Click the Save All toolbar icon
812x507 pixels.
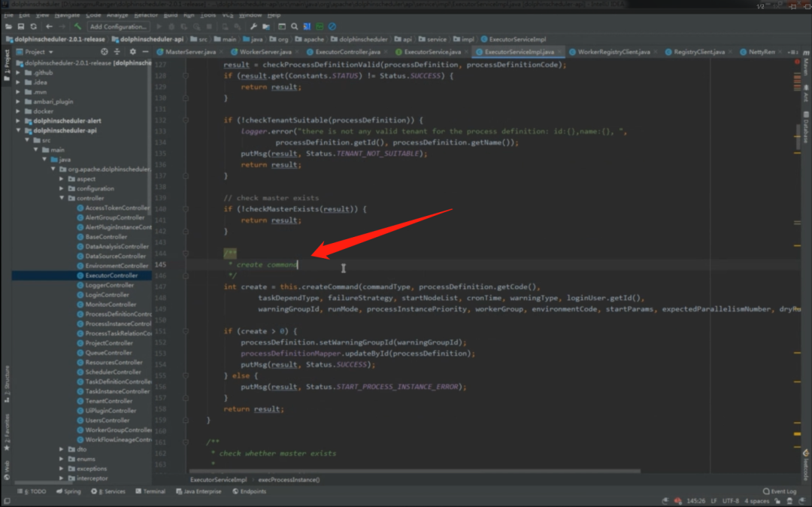tap(21, 26)
